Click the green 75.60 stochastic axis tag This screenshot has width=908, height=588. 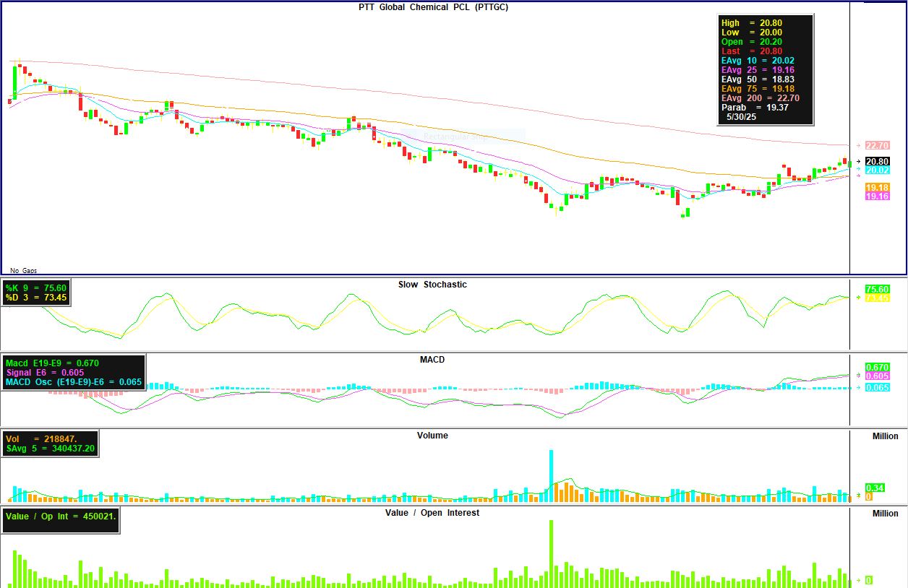pyautogui.click(x=877, y=289)
